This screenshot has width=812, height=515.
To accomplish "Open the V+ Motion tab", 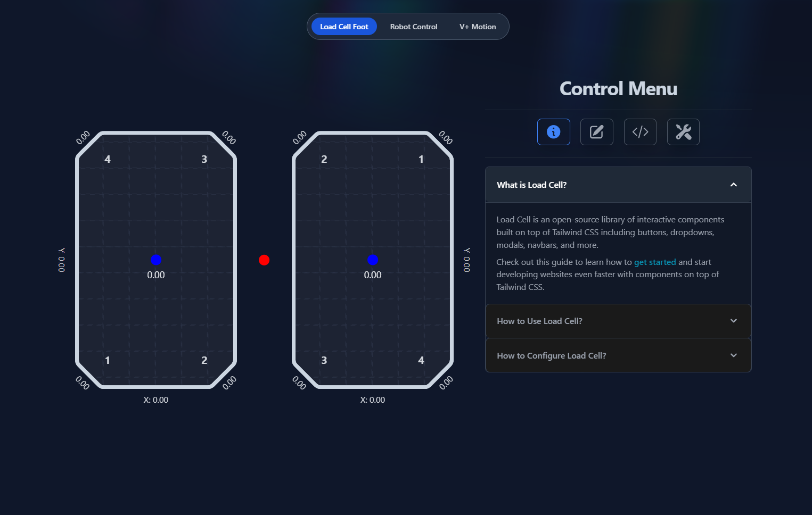I will [478, 27].
